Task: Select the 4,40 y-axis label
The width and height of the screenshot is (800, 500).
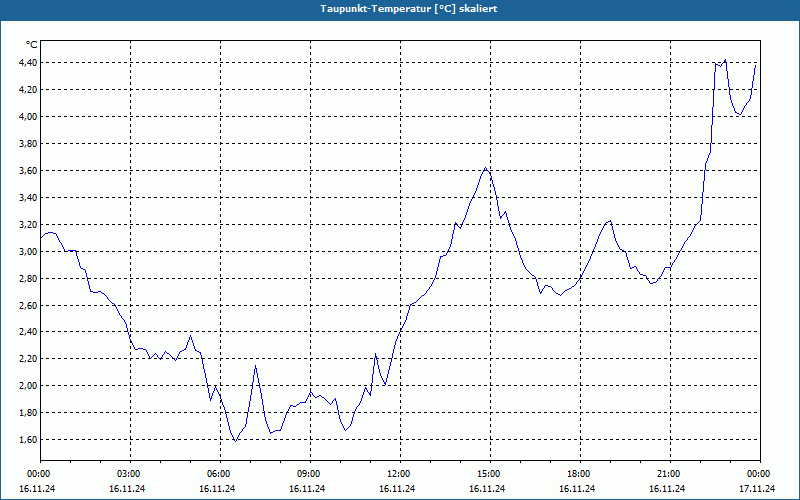Action: click(x=28, y=63)
